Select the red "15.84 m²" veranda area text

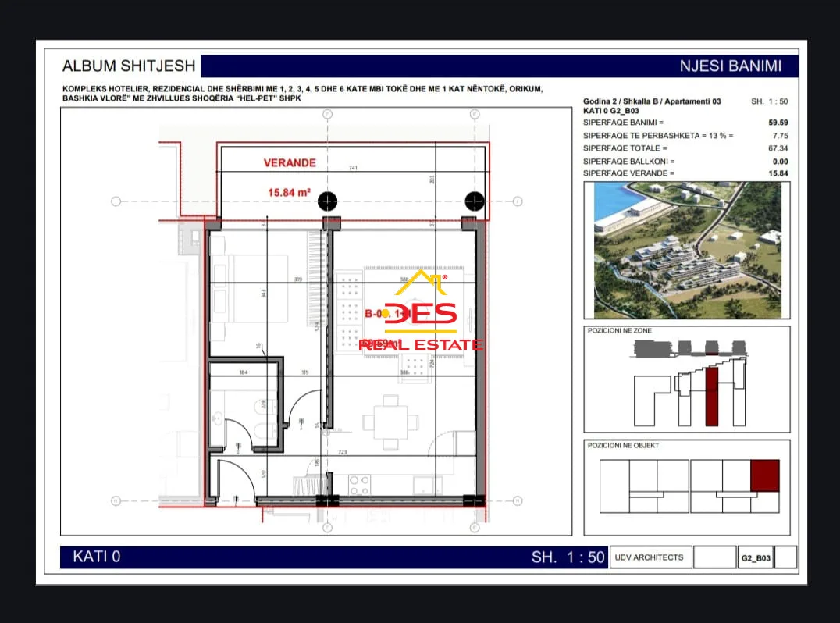[x=289, y=192]
